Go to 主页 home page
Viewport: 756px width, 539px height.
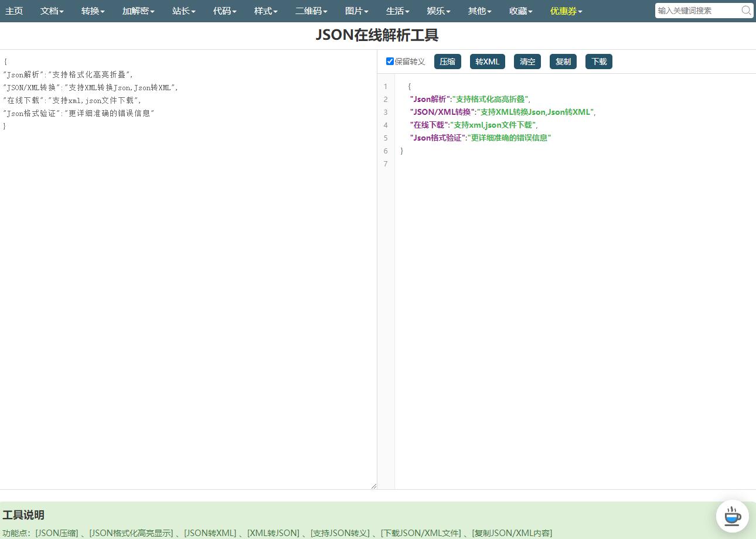(x=14, y=11)
